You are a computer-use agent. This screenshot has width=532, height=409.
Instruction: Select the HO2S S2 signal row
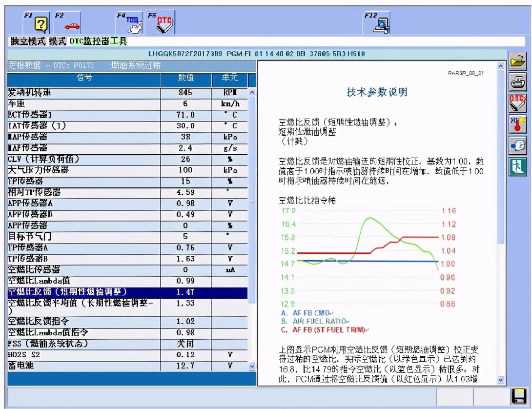click(127, 355)
